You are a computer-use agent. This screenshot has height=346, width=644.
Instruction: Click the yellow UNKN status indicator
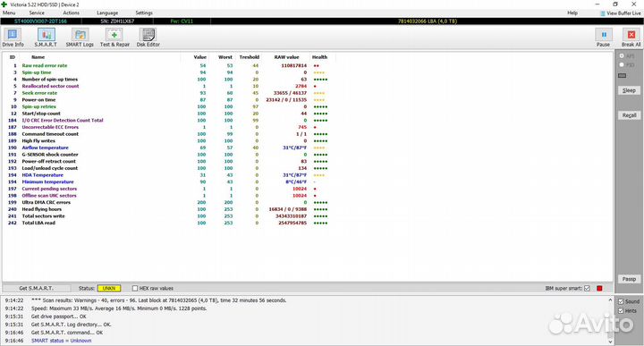click(x=109, y=288)
